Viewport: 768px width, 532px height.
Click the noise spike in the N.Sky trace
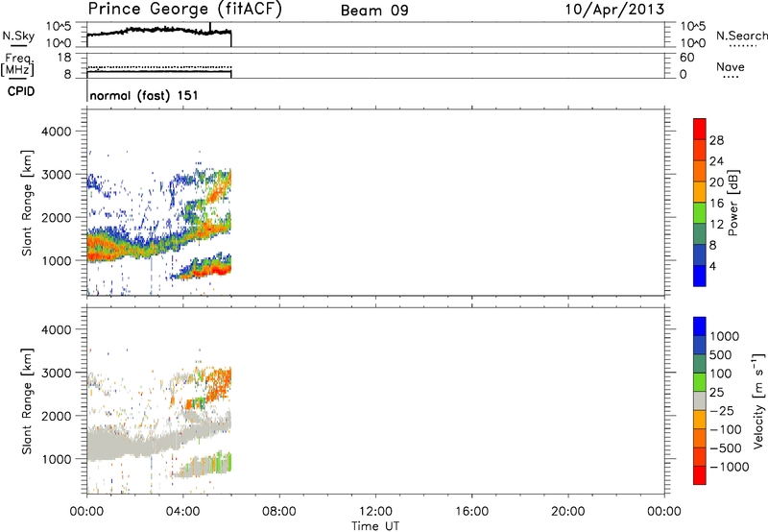point(210,28)
